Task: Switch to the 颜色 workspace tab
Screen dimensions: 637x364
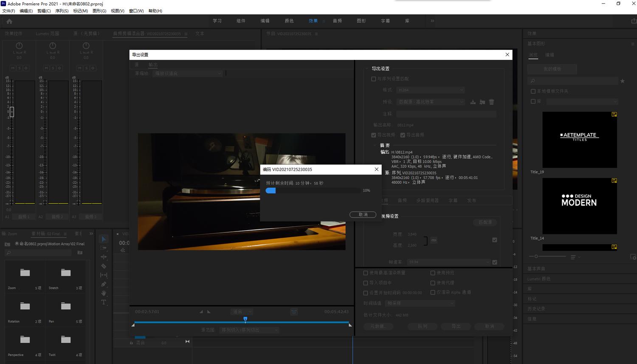Action: click(x=289, y=21)
